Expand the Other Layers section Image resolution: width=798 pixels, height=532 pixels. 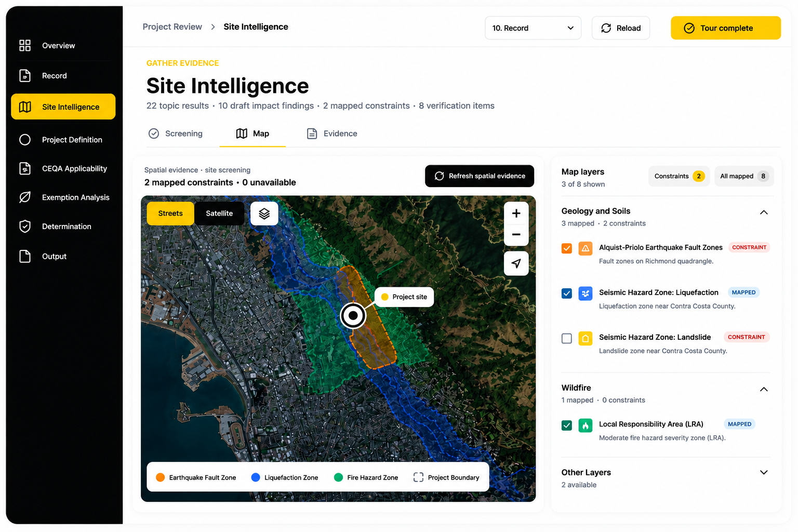(x=764, y=472)
